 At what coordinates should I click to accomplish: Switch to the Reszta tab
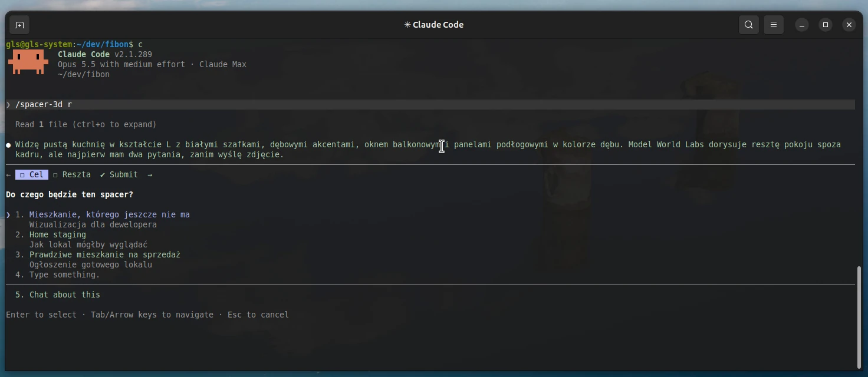click(x=72, y=175)
